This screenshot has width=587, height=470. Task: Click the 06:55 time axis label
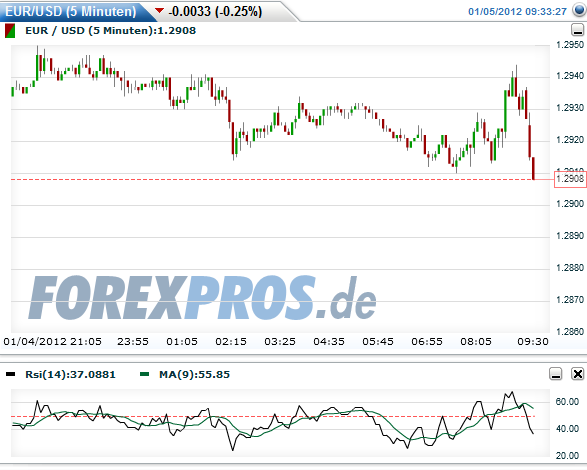click(x=427, y=342)
